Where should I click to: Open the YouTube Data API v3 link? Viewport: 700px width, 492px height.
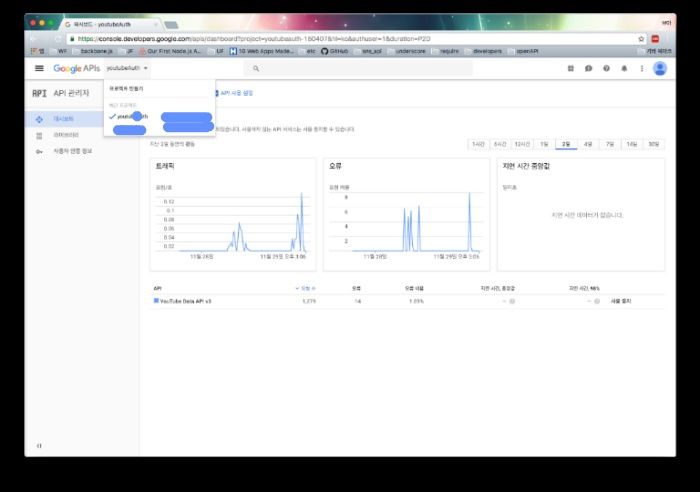click(185, 301)
